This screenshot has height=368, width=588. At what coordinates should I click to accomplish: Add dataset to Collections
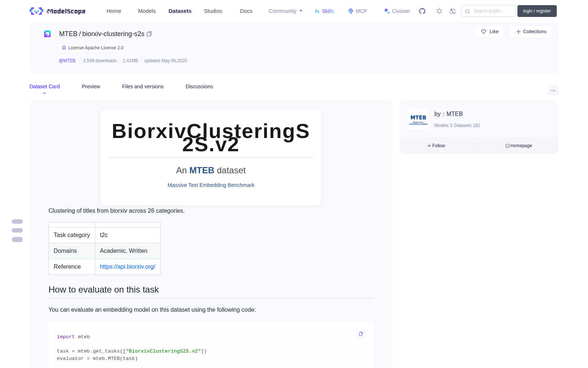tap(531, 32)
